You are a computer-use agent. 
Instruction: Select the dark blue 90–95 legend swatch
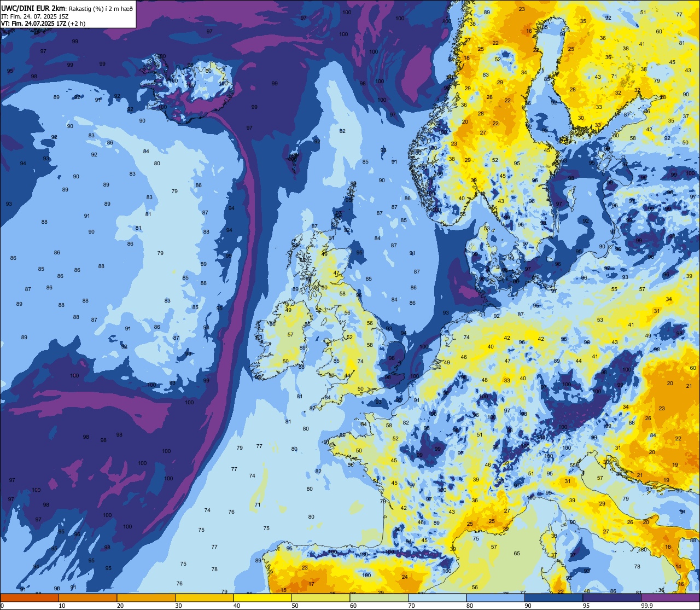point(553,597)
